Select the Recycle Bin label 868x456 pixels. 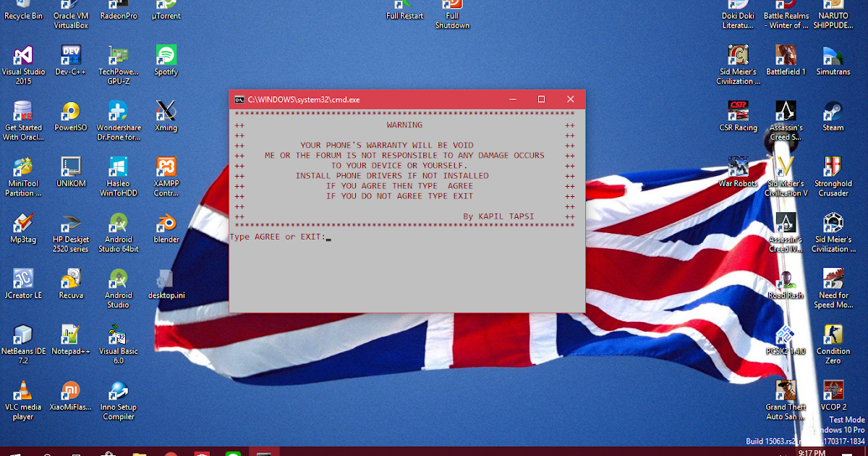point(22,16)
